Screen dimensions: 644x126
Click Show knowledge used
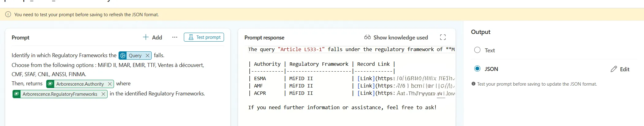(396, 37)
